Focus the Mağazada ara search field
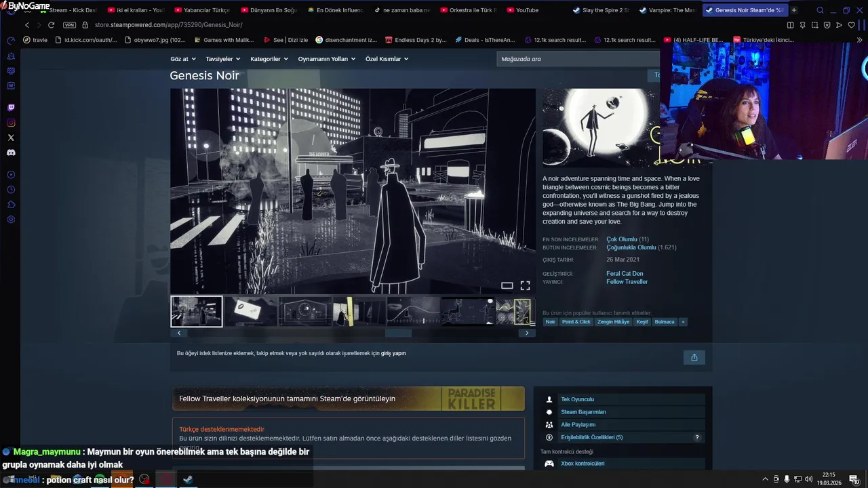The width and height of the screenshot is (868, 488). pos(578,59)
